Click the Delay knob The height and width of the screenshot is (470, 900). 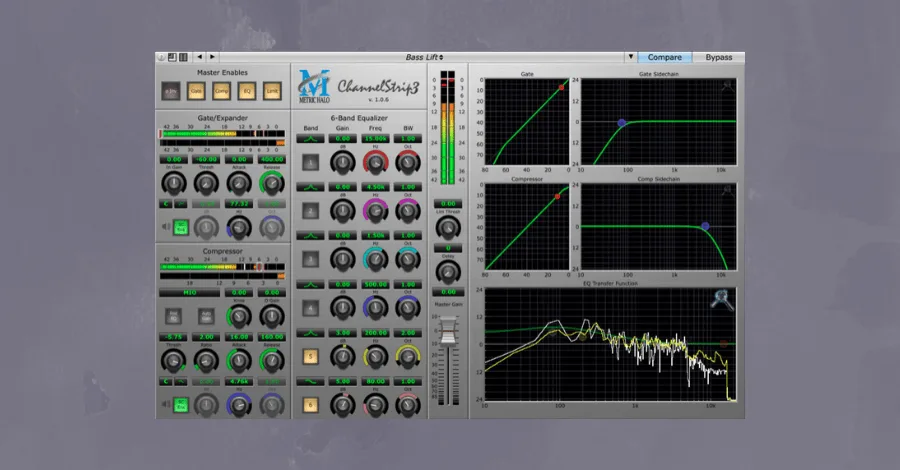point(448,272)
